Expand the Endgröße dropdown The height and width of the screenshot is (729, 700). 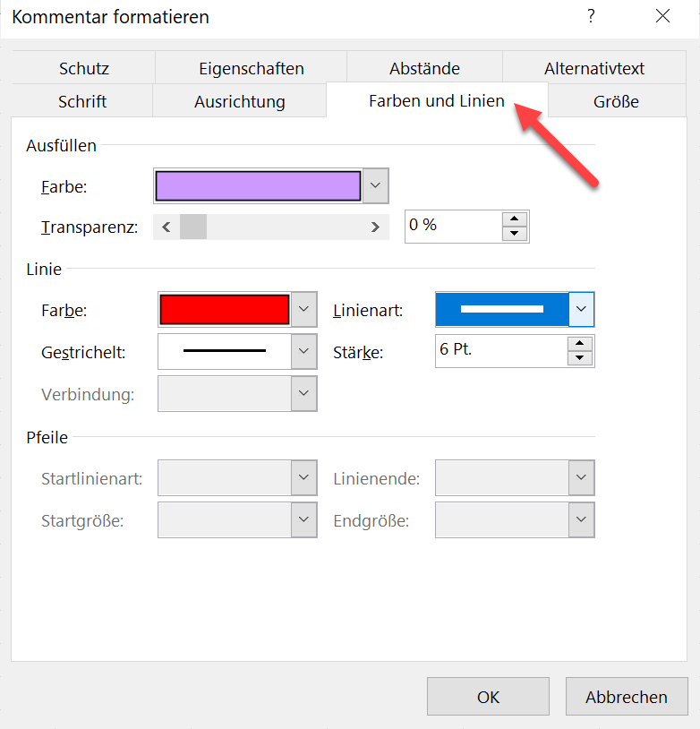[581, 519]
